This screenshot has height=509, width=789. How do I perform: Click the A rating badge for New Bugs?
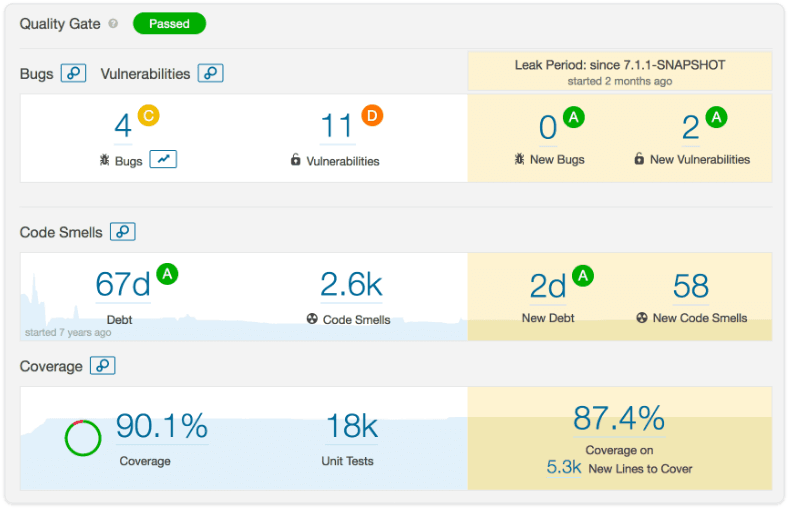573,117
